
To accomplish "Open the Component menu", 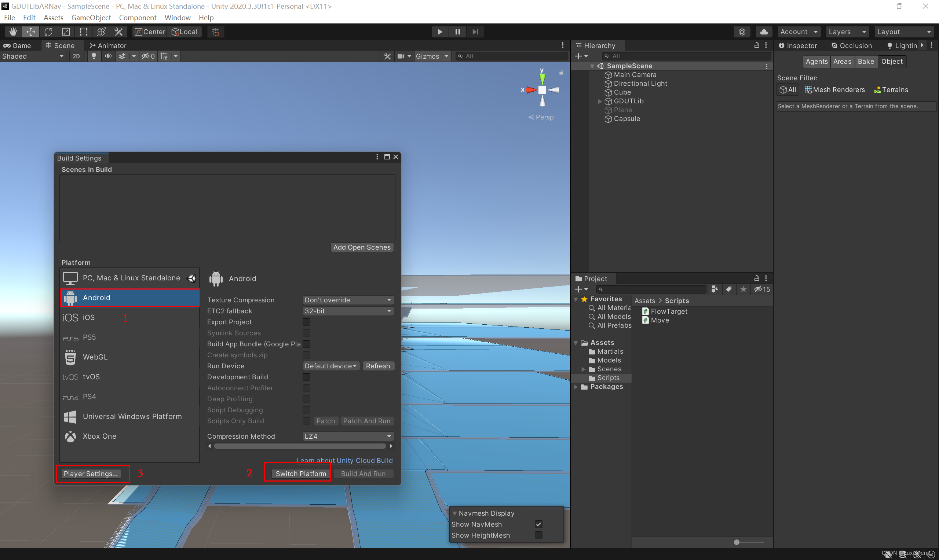I will click(x=138, y=17).
